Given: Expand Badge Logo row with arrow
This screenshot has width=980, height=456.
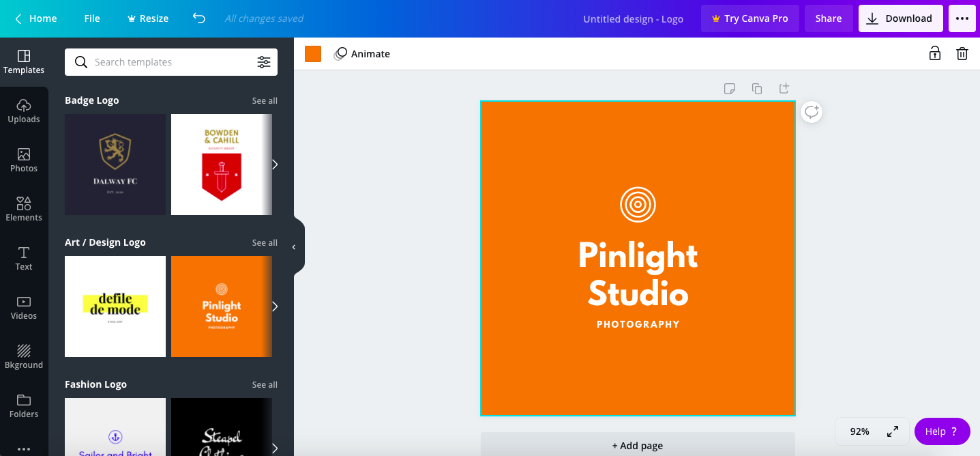Looking at the screenshot, I should tap(275, 165).
